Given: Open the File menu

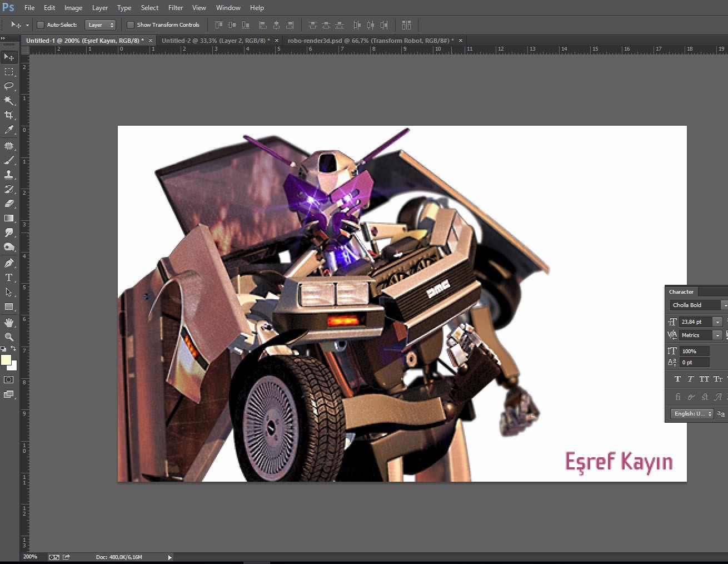Looking at the screenshot, I should 29,8.
